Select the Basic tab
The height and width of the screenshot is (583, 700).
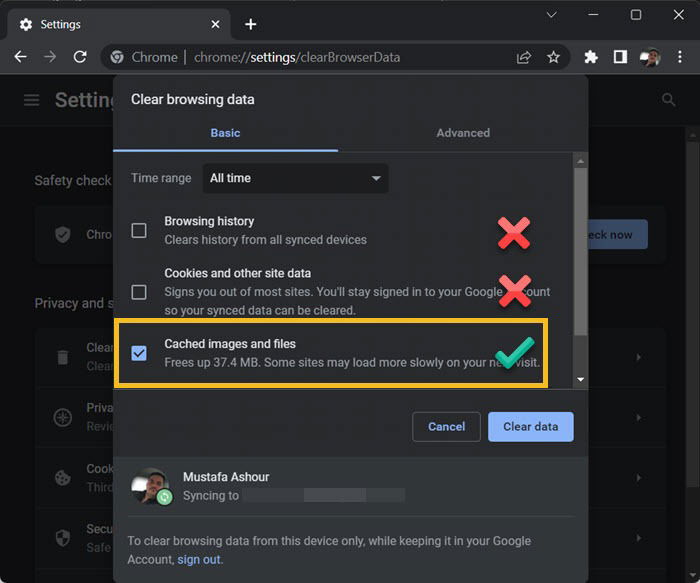pyautogui.click(x=225, y=133)
